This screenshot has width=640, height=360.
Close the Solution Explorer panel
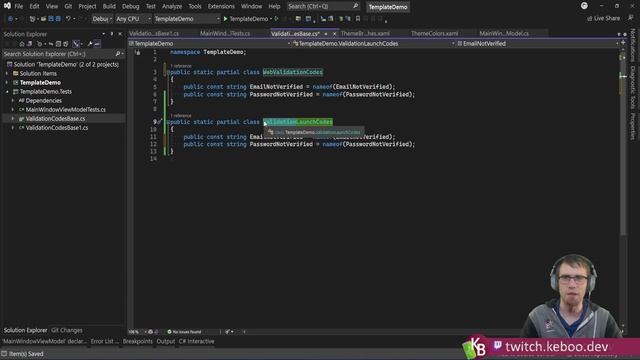(x=120, y=34)
